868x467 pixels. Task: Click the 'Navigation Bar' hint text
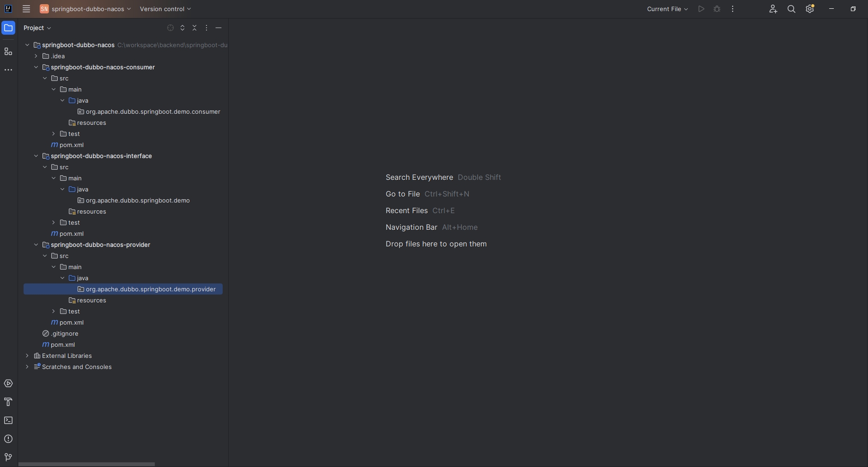[x=411, y=227]
